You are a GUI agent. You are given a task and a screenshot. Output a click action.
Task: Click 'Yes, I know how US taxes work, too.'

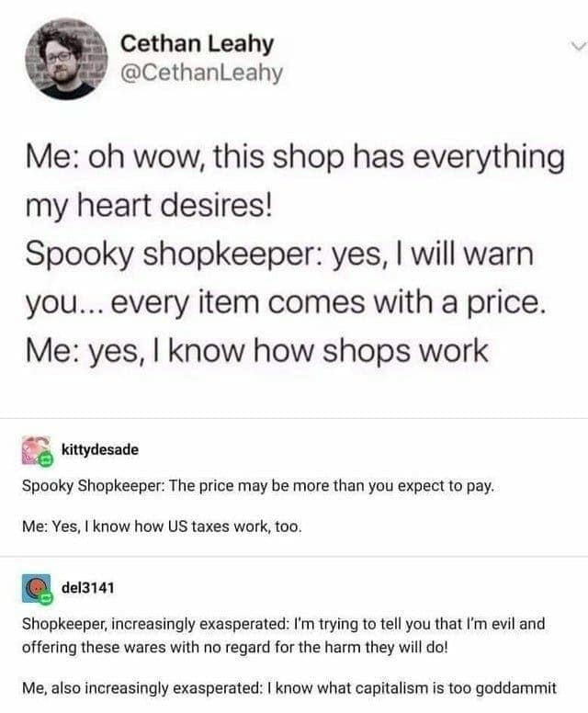(x=176, y=526)
